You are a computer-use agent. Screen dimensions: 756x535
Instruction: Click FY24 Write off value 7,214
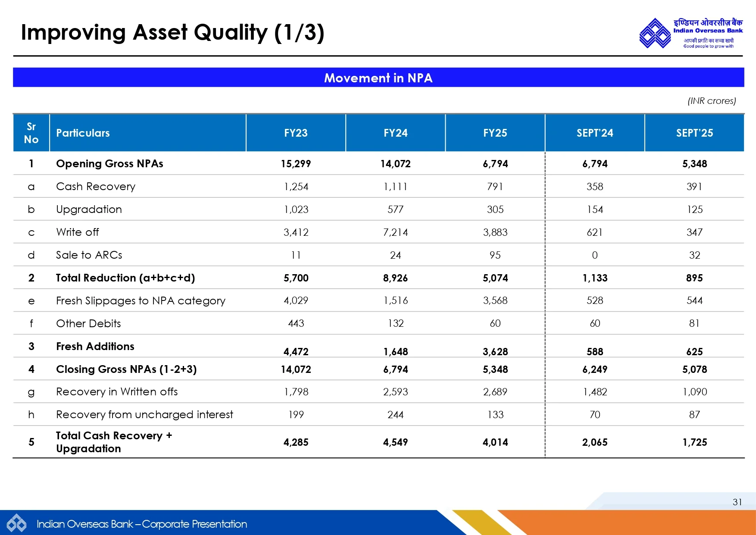[x=395, y=232]
